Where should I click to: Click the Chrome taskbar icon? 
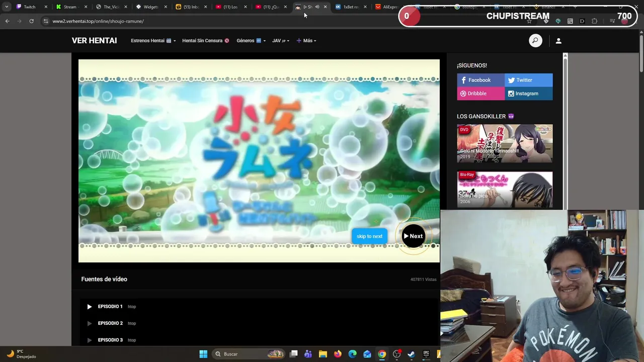pyautogui.click(x=382, y=354)
